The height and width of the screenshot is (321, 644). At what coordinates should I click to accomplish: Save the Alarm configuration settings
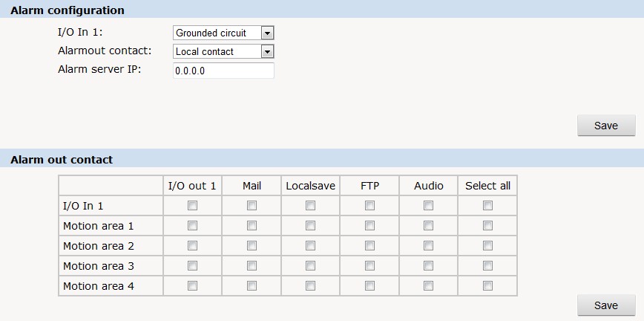point(606,126)
